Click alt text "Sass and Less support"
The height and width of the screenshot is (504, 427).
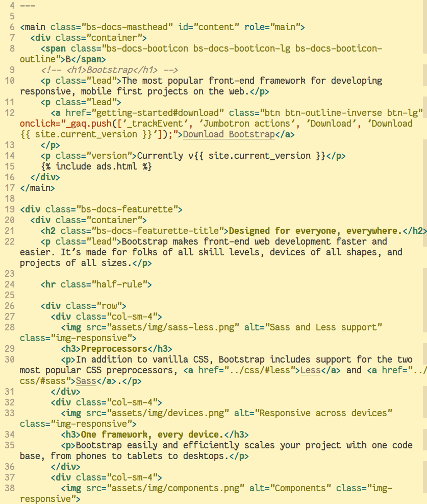[x=323, y=327]
